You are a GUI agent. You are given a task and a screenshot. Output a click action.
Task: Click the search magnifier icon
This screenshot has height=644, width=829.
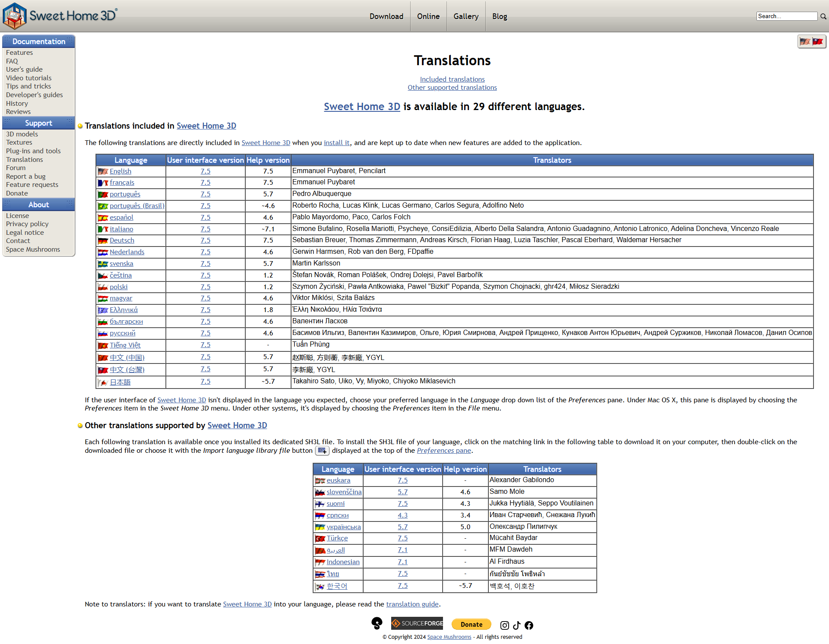pyautogui.click(x=823, y=16)
